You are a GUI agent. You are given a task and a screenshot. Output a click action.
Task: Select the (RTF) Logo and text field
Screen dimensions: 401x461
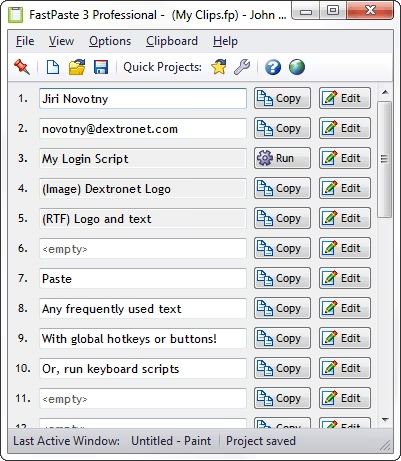coord(143,218)
